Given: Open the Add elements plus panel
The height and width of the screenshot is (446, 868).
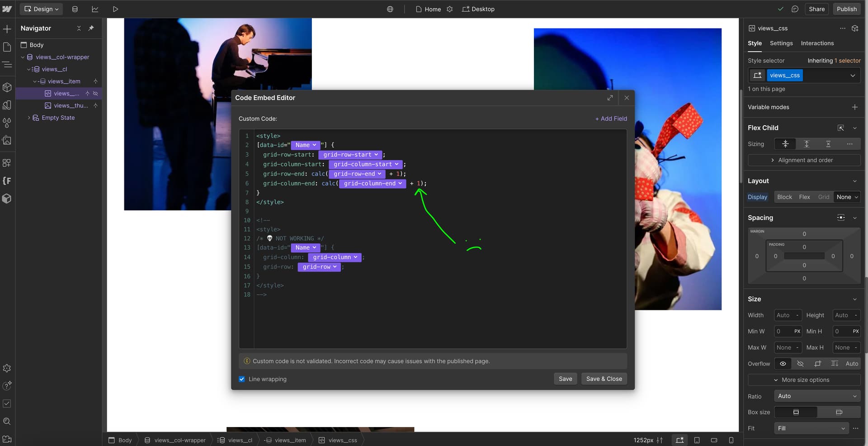Looking at the screenshot, I should (x=7, y=29).
